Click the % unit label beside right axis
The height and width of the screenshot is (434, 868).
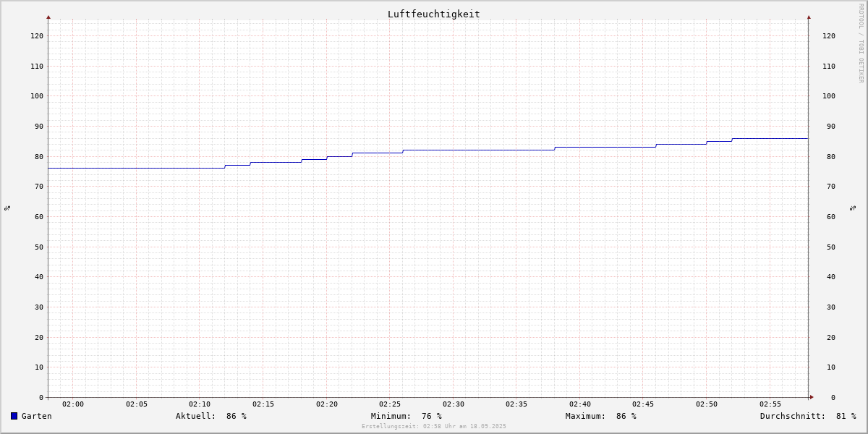pos(854,208)
